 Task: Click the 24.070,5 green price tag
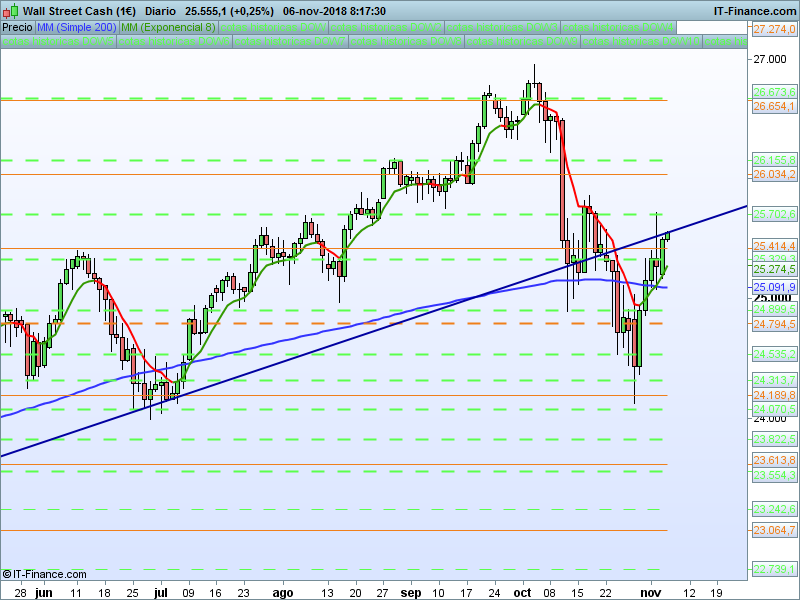coord(774,409)
